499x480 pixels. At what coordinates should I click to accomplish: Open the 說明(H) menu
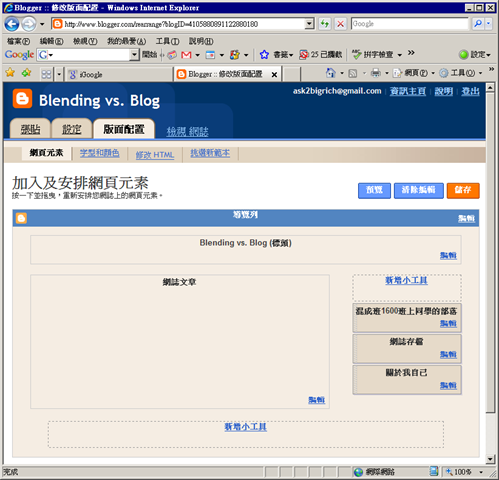(201, 41)
